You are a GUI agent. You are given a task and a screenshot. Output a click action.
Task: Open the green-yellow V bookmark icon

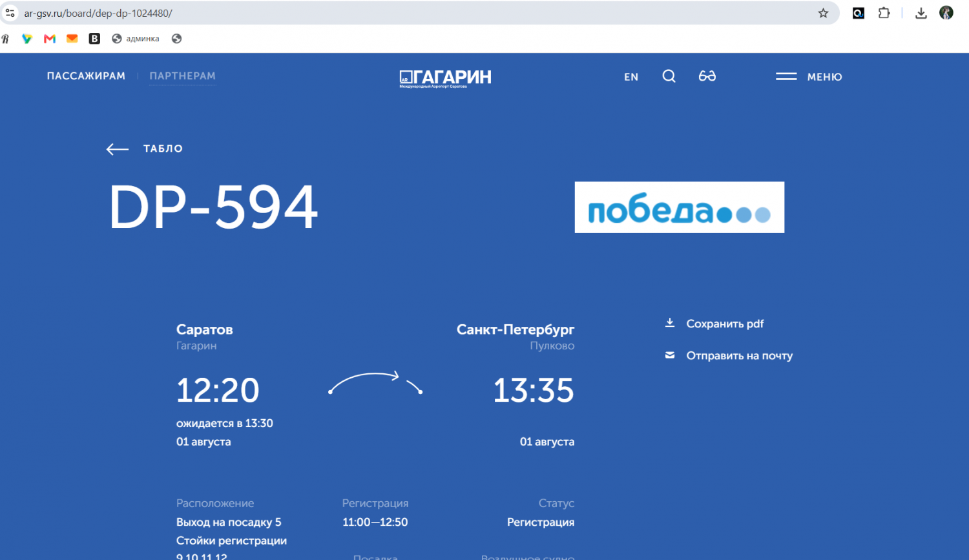point(27,39)
